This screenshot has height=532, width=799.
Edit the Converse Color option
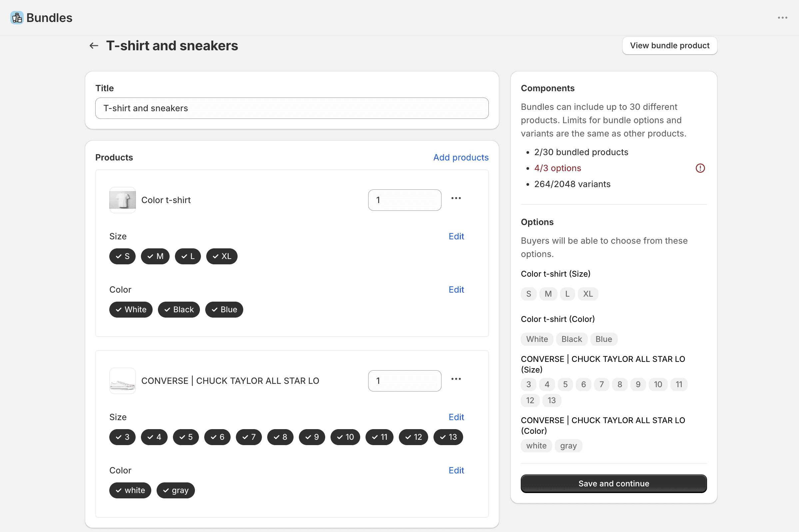click(x=456, y=470)
